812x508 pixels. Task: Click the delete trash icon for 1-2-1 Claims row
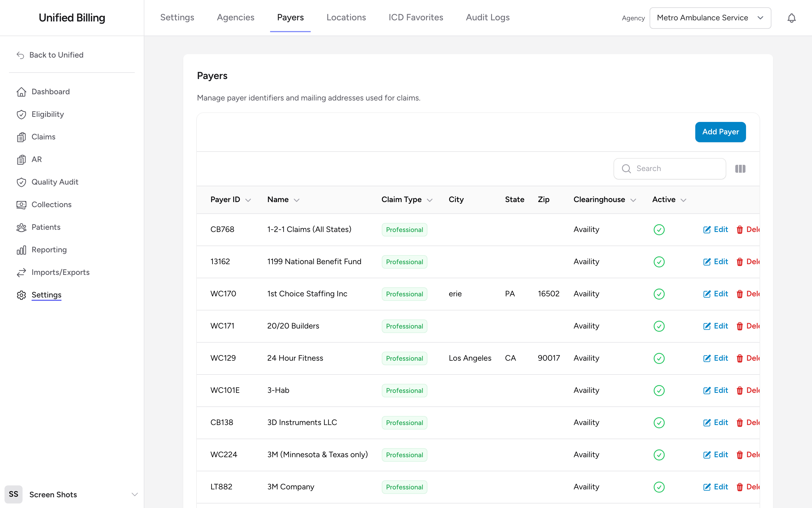point(740,229)
